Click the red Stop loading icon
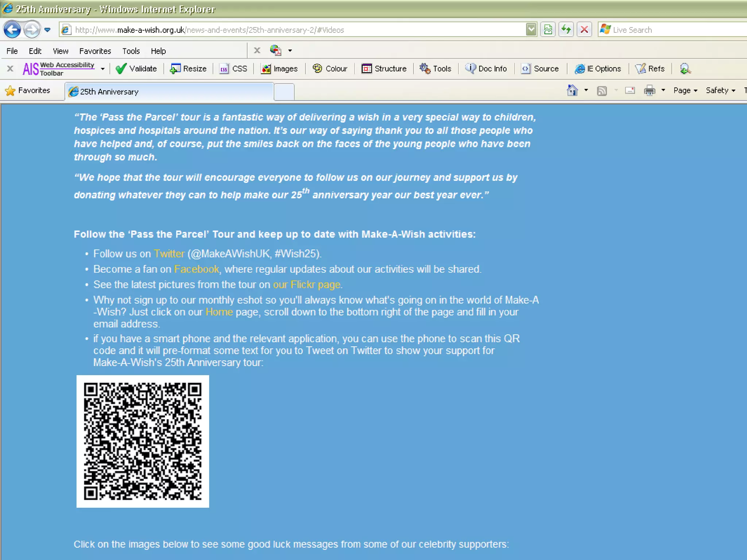 coord(584,30)
